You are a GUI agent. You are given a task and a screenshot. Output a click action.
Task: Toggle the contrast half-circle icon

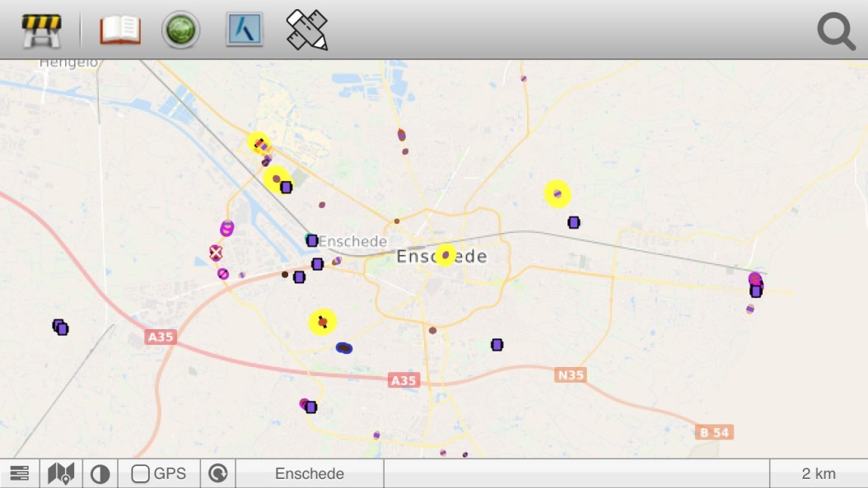tap(100, 474)
